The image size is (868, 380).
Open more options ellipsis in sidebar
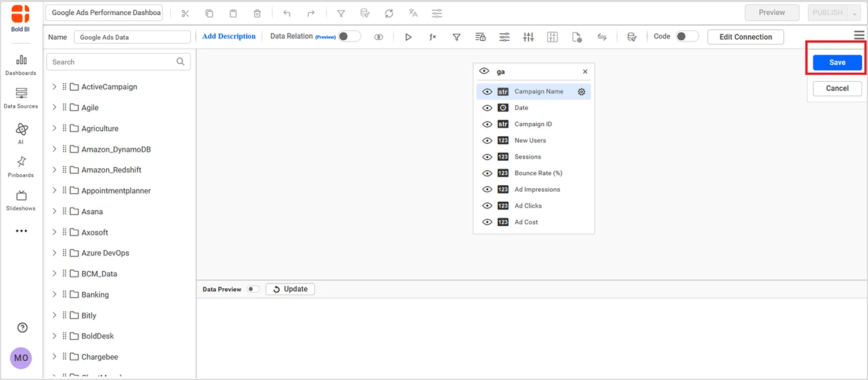[x=21, y=231]
